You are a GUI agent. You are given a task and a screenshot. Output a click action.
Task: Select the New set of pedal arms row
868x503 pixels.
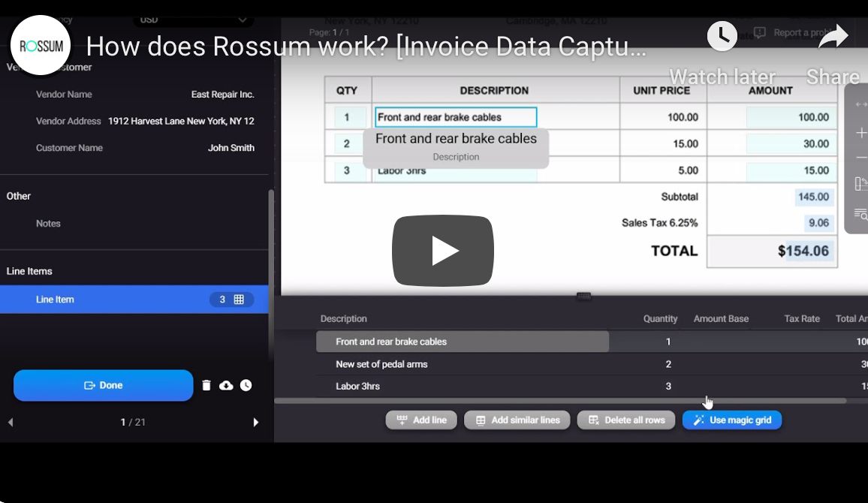click(381, 364)
